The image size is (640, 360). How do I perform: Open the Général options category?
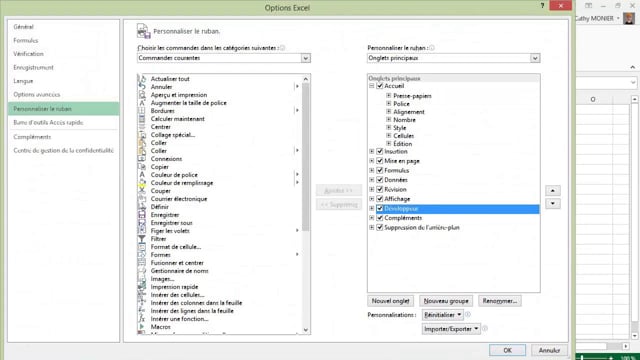coord(23,27)
